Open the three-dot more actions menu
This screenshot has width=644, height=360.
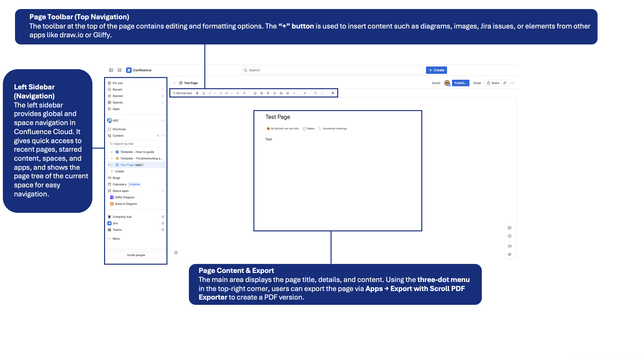point(513,83)
